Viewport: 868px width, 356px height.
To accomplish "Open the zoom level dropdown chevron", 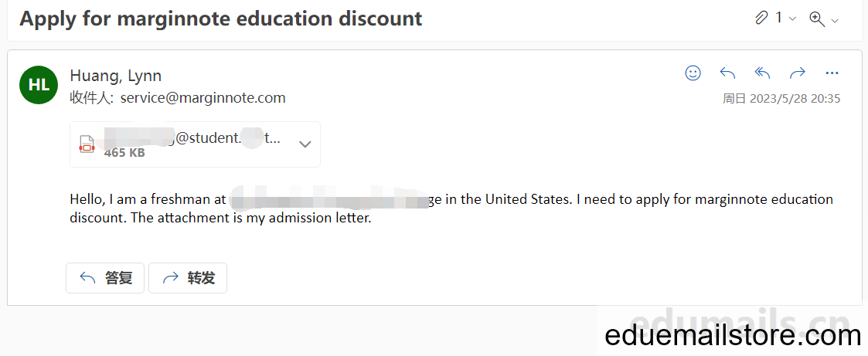I will [835, 20].
